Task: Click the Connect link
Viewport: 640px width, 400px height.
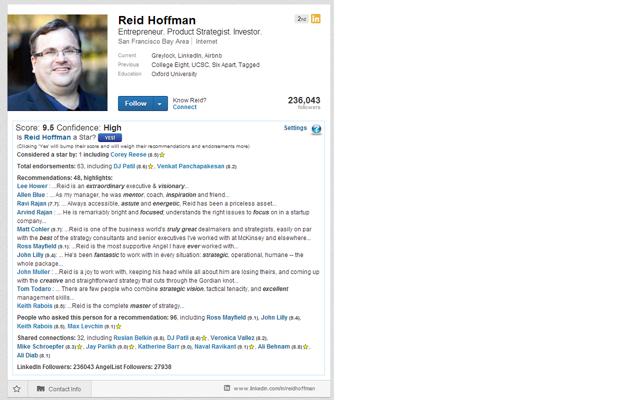Action: click(x=184, y=107)
